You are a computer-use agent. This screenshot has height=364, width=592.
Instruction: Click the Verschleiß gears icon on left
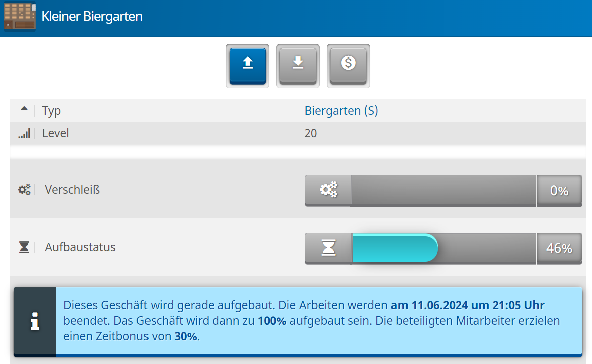[x=24, y=190]
